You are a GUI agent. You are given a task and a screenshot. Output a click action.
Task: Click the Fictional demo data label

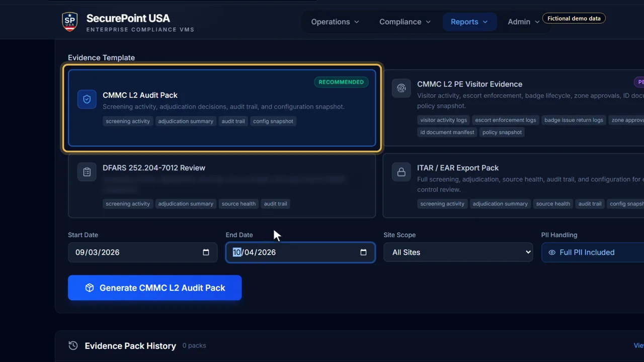point(574,19)
